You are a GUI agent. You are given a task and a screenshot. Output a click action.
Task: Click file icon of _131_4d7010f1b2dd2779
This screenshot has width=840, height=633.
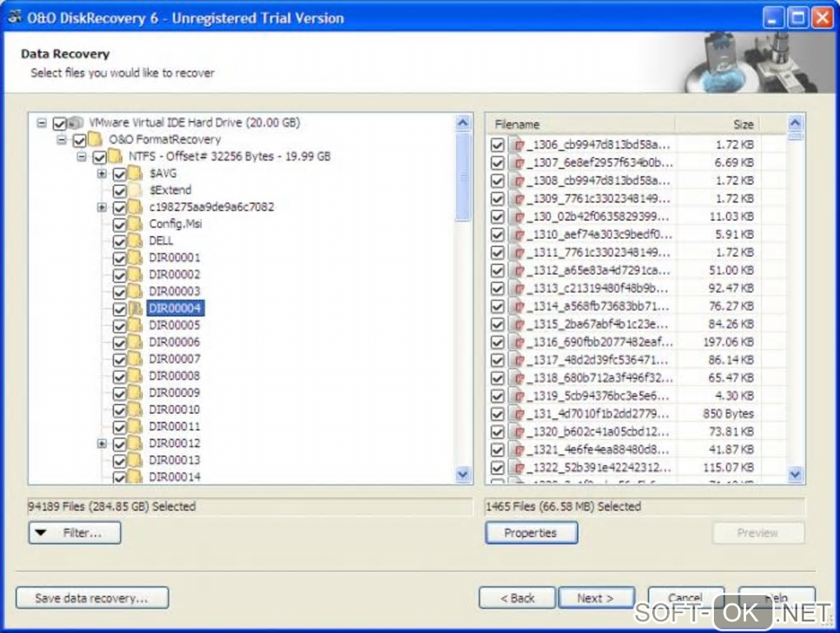517,414
